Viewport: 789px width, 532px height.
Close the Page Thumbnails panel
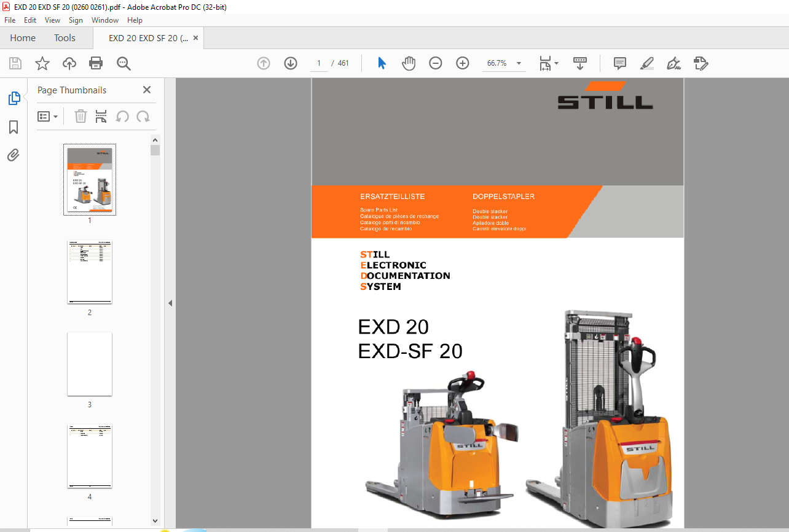click(x=147, y=90)
